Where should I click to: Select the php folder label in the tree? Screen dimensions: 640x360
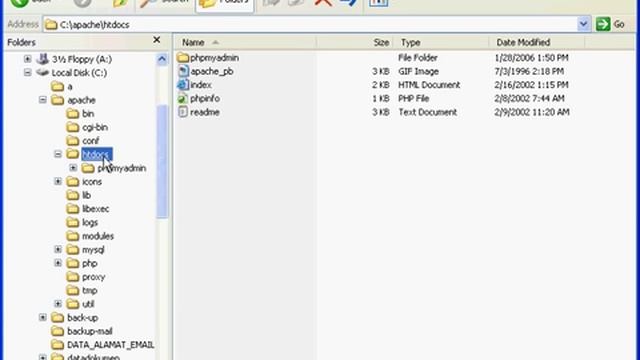pos(89,263)
